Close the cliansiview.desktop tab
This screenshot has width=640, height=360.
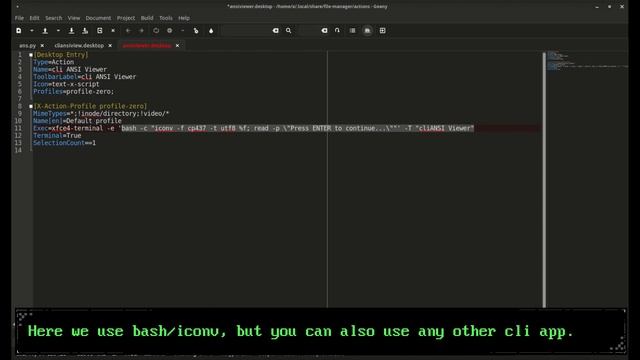pyautogui.click(x=110, y=46)
